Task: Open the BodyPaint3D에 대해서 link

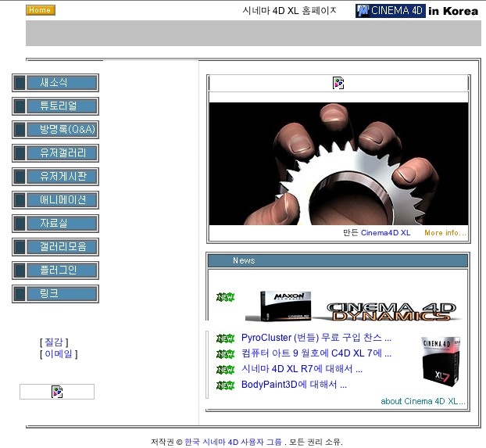Action: tap(294, 385)
